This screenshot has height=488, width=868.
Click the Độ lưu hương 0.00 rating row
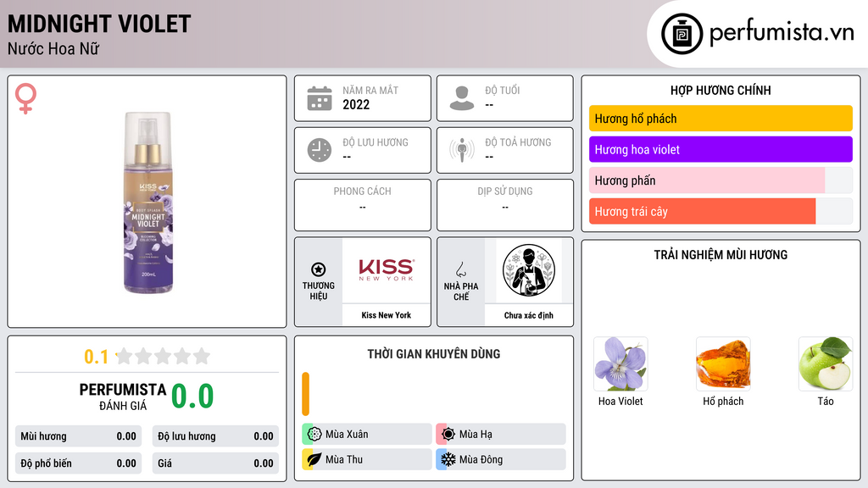pyautogui.click(x=215, y=436)
